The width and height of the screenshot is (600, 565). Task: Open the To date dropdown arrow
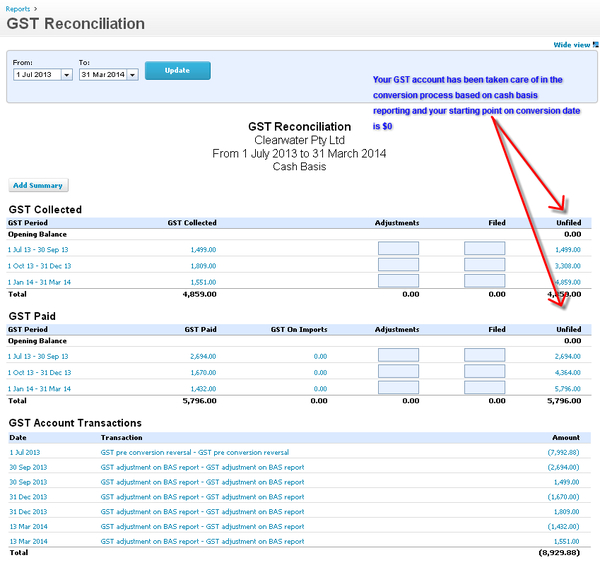coord(132,74)
